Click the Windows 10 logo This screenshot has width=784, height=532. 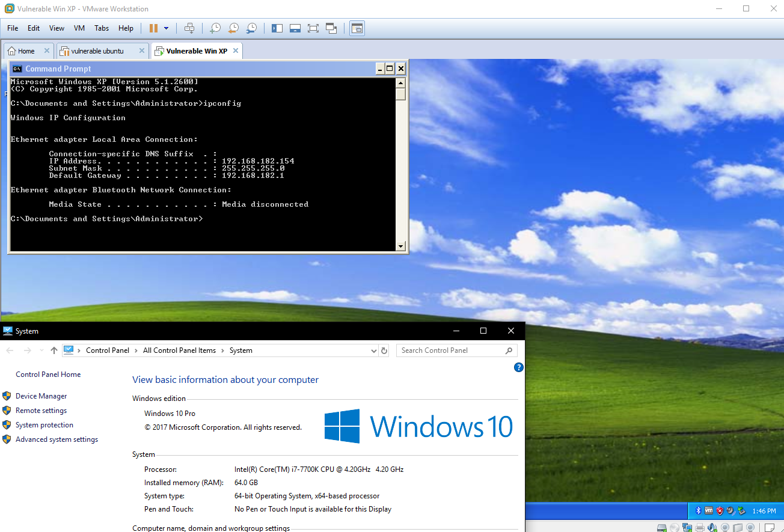418,426
